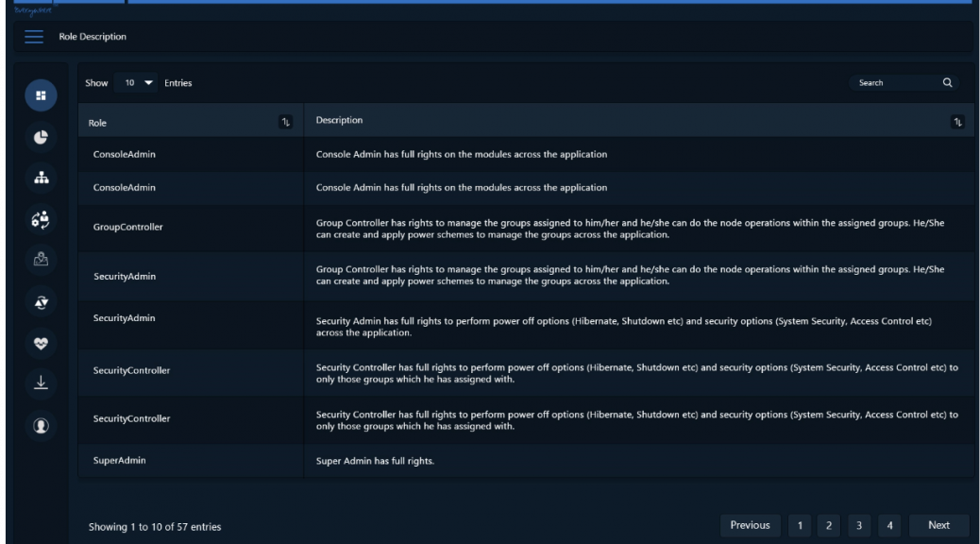
Task: Click the search magnifier icon
Action: [948, 82]
